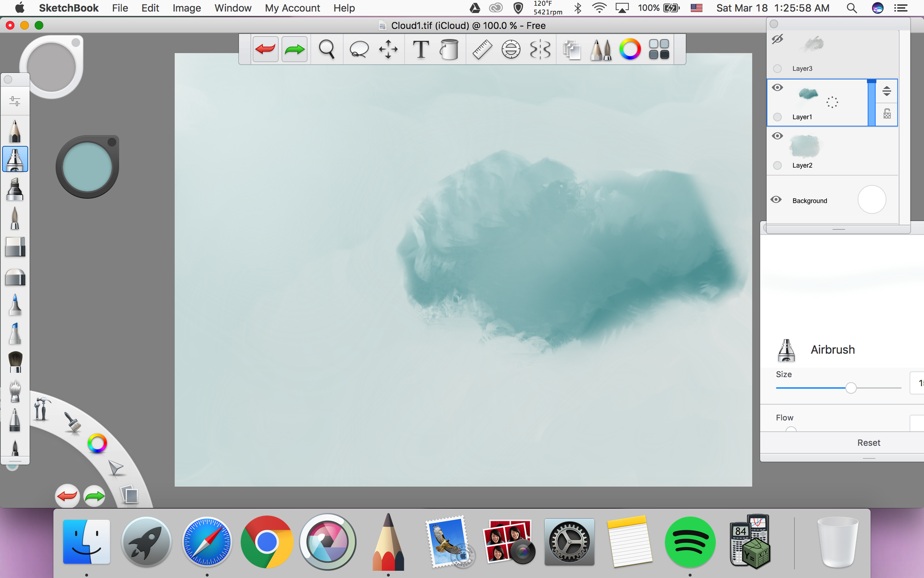Open tools hammer icon in lagoon
This screenshot has height=578, width=924.
click(42, 408)
